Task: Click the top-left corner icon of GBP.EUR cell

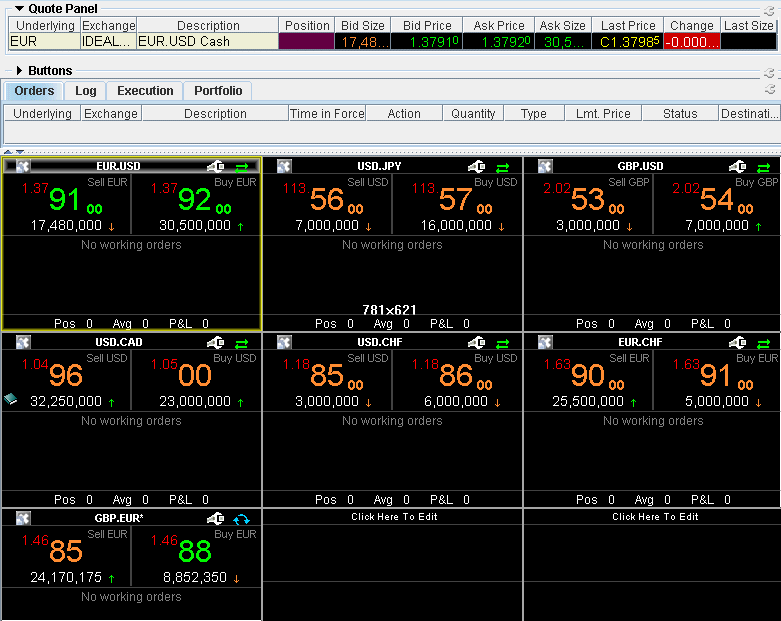Action: [23, 518]
